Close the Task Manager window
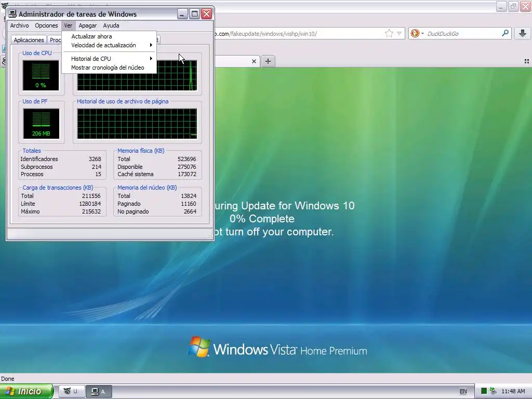The width and height of the screenshot is (532, 399). pyautogui.click(x=206, y=14)
